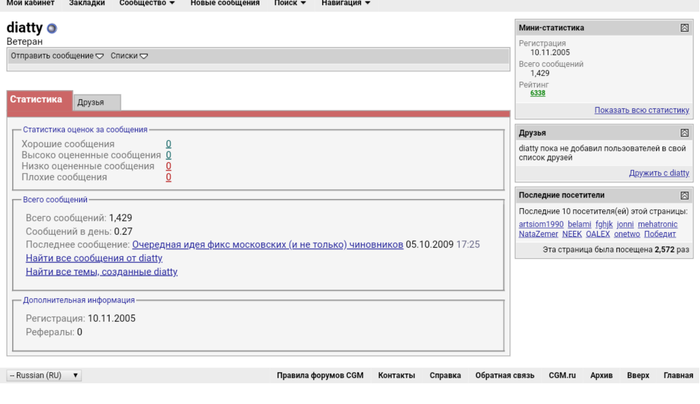The width and height of the screenshot is (700, 404).
Task: Open the Отправить сообщение dropdown
Action: coord(57,56)
